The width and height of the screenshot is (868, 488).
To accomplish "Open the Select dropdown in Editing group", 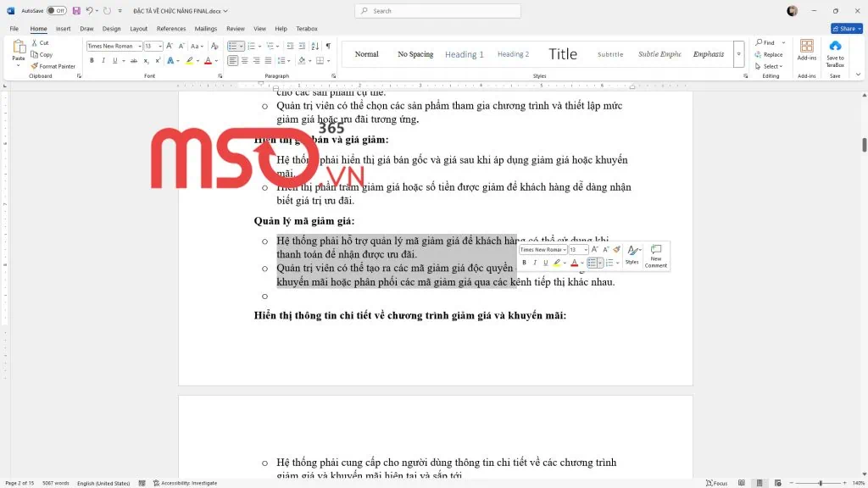I will tap(771, 66).
